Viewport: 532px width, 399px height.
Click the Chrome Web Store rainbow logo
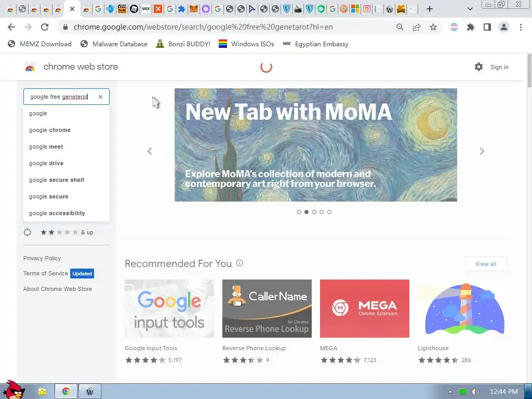30,67
